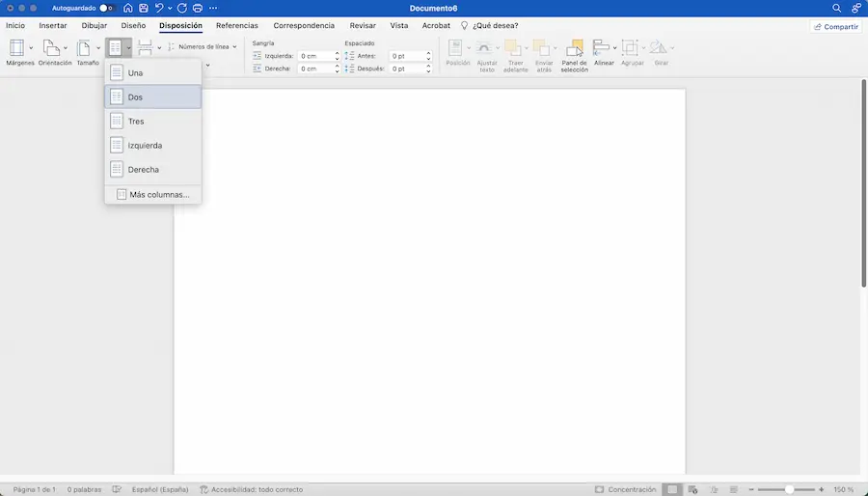Image resolution: width=868 pixels, height=496 pixels.
Task: Click the Compartir button
Action: 836,27
